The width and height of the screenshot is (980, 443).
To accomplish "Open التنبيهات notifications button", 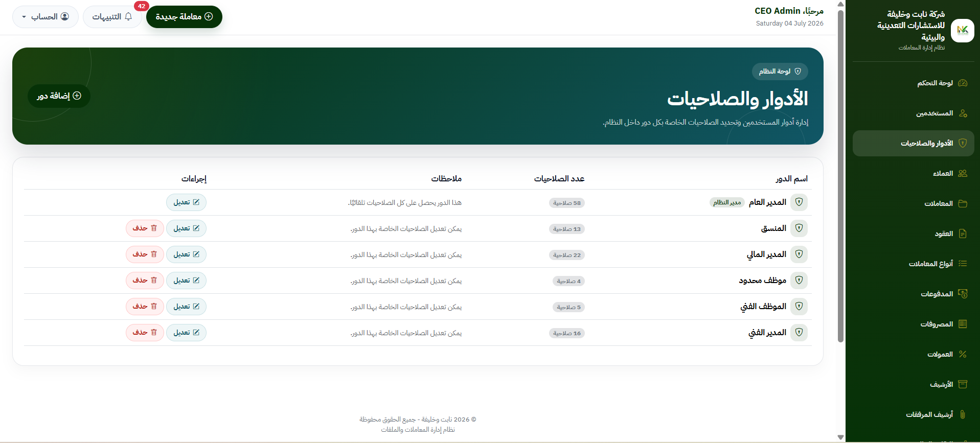I will [x=112, y=17].
